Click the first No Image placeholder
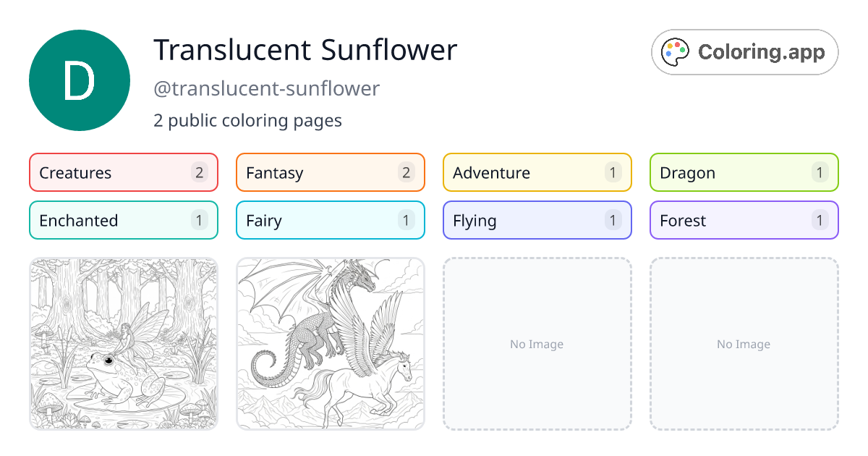 (537, 344)
